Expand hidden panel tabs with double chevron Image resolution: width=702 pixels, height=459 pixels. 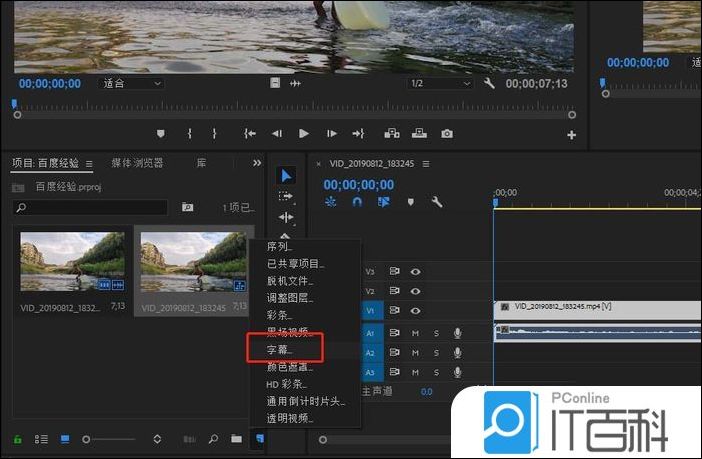click(x=257, y=163)
